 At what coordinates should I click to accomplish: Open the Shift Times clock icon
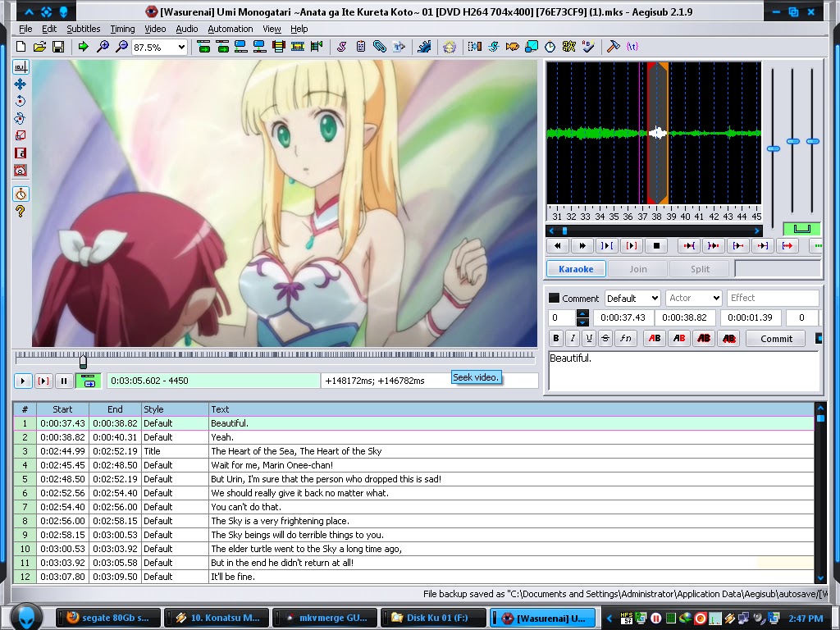click(550, 47)
